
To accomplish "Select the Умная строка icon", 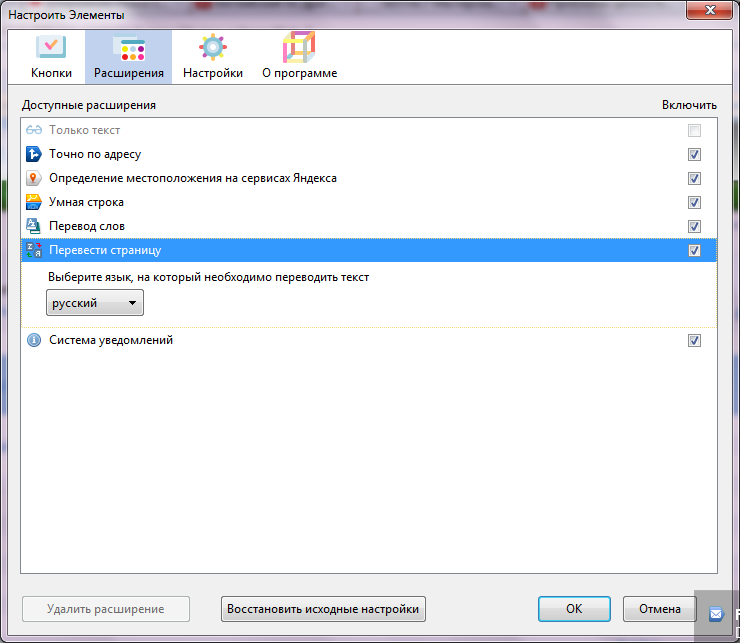I will (34, 202).
